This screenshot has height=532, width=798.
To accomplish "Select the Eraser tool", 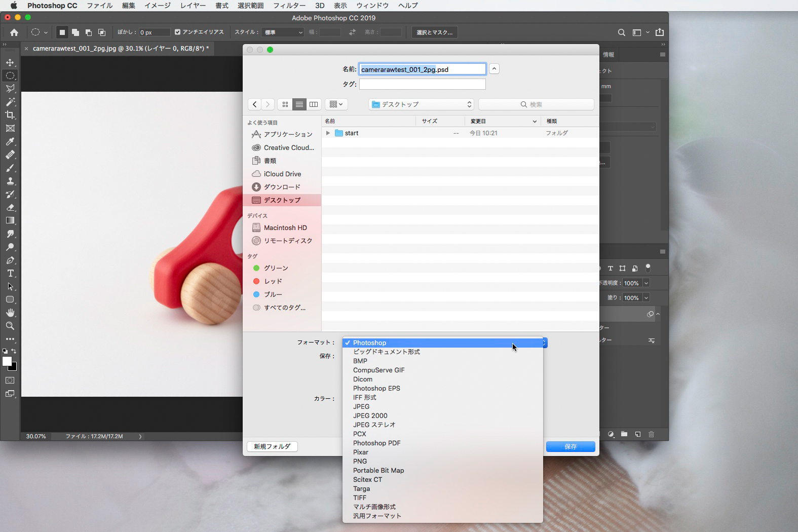I will pyautogui.click(x=10, y=207).
